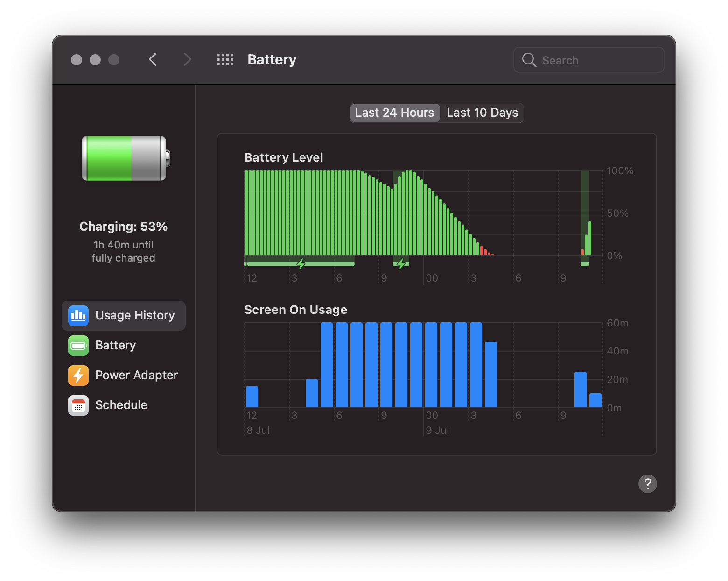
Task: Click the green battery status graphic
Action: click(x=123, y=158)
